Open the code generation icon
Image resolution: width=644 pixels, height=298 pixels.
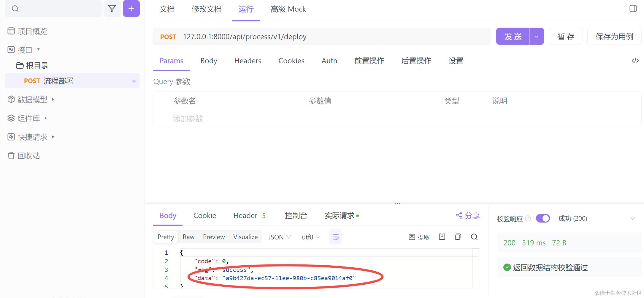[x=635, y=61]
